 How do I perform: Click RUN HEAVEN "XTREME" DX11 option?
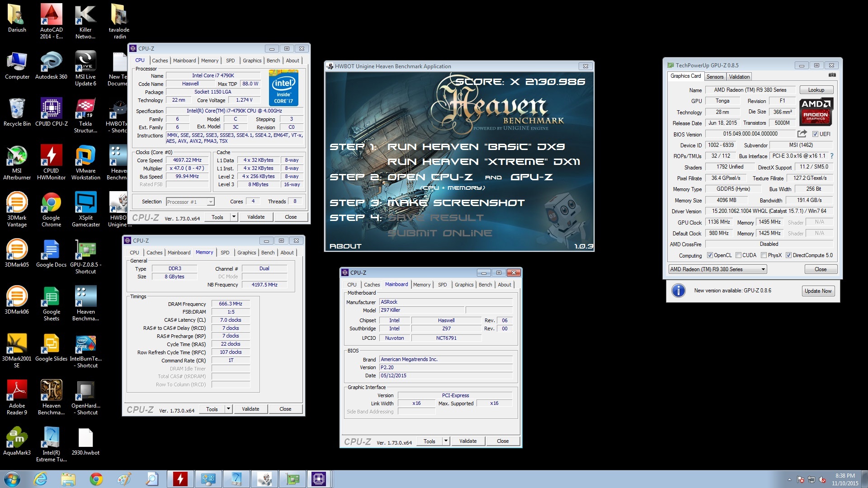pos(483,162)
